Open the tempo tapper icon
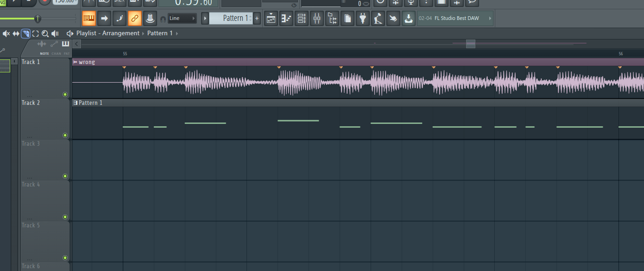The height and width of the screenshot is (271, 644). click(x=378, y=19)
